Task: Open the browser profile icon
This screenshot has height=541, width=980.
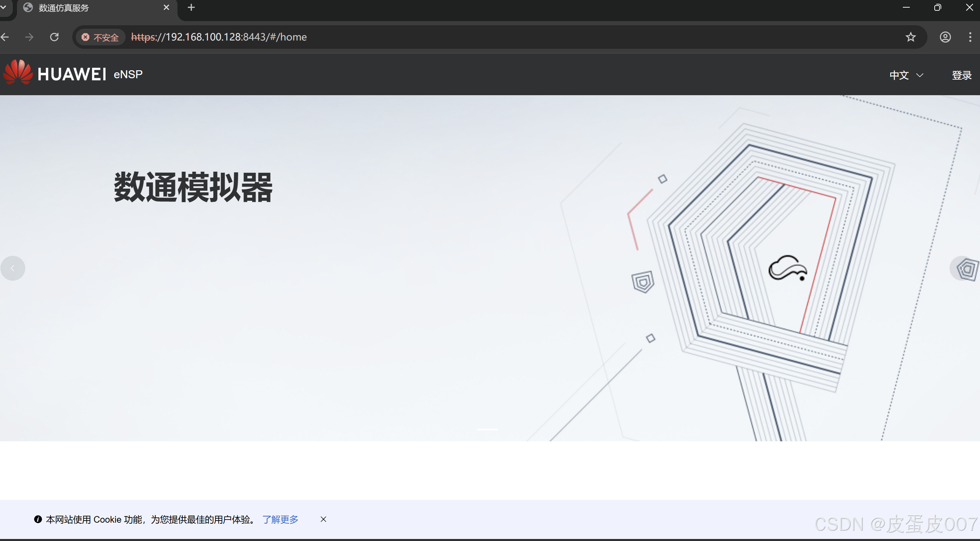Action: coord(945,37)
